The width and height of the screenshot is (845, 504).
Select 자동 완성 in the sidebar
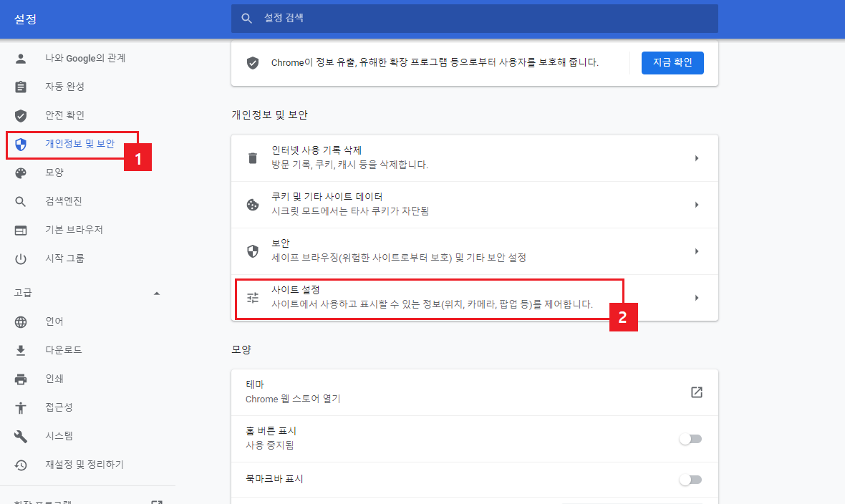click(x=64, y=87)
